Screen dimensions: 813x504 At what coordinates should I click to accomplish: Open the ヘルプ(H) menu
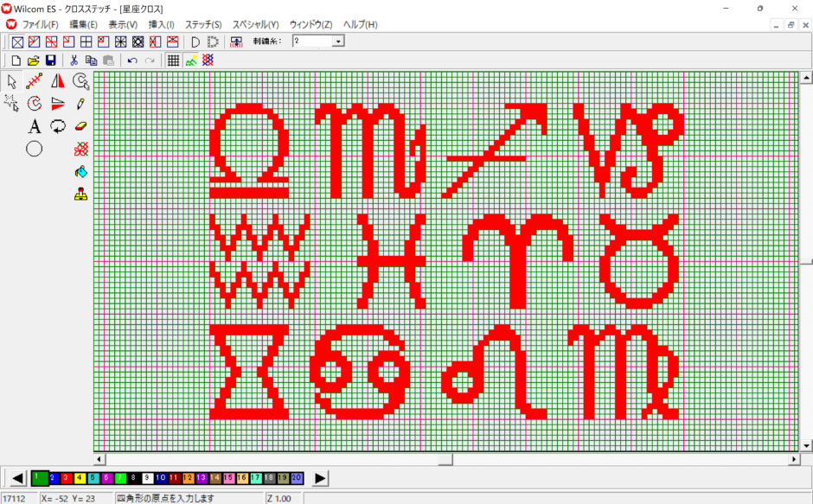coord(361,24)
